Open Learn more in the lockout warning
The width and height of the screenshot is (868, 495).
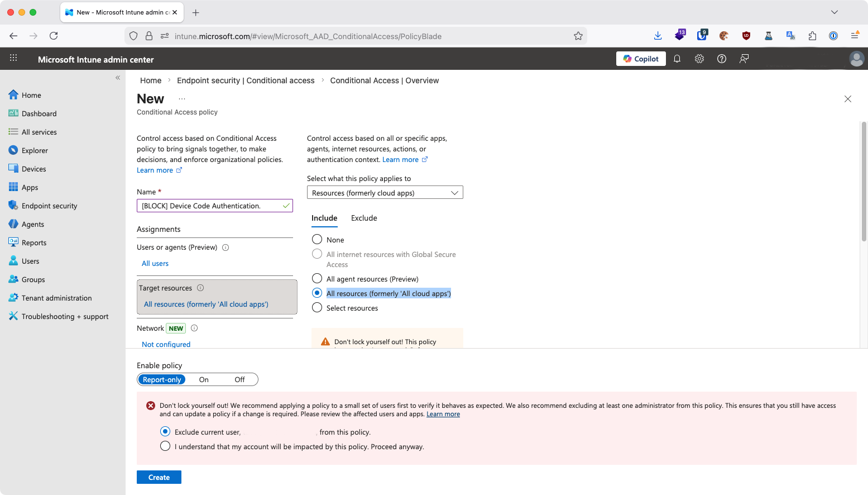443,414
